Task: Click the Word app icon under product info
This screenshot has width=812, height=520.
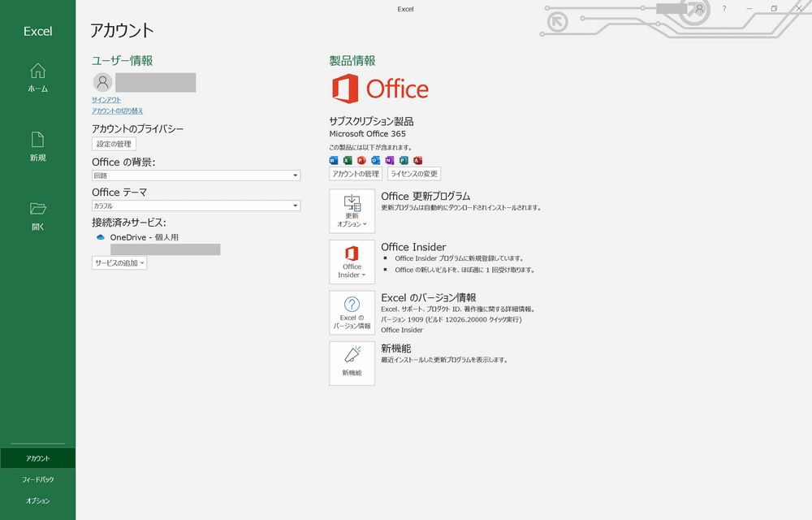Action: click(x=334, y=161)
